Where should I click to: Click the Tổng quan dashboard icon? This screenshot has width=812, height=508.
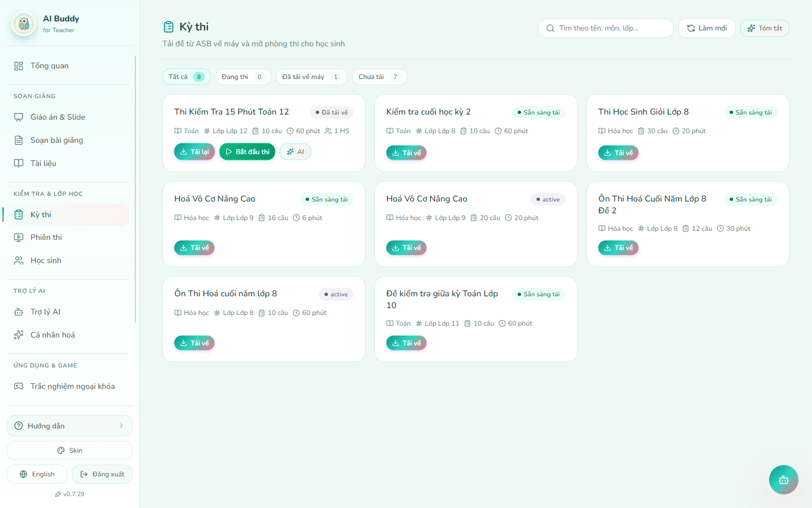click(19, 66)
